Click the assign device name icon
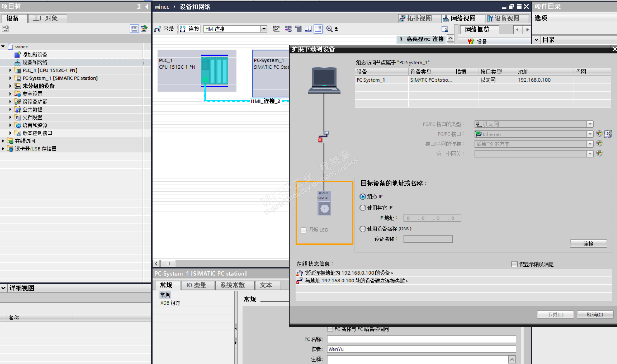Image resolution: width=617 pixels, height=364 pixels. tap(276, 29)
